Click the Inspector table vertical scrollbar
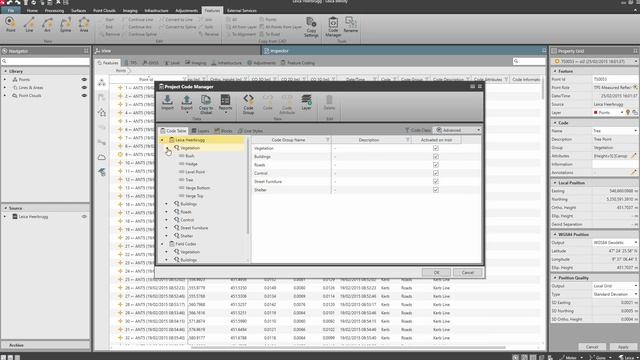This screenshot has width=640, height=360. 543,88
